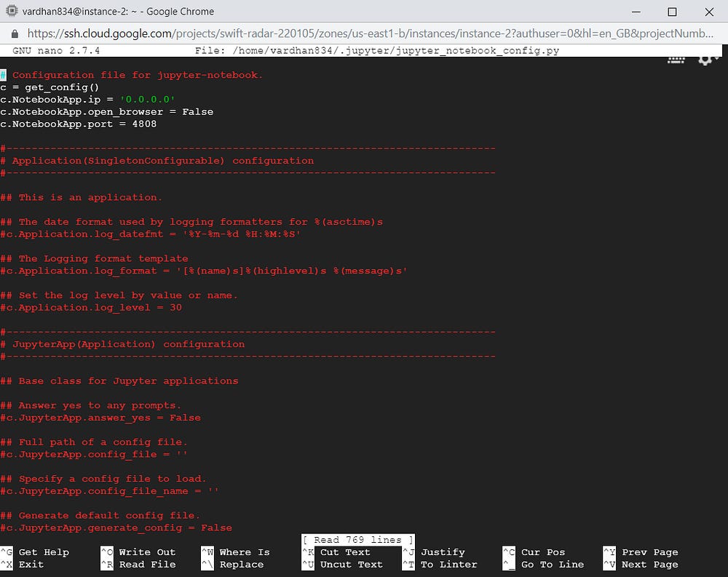Click the c.NotebookApp.ip '0.0.0.0' line
The image size is (728, 577).
click(x=88, y=100)
